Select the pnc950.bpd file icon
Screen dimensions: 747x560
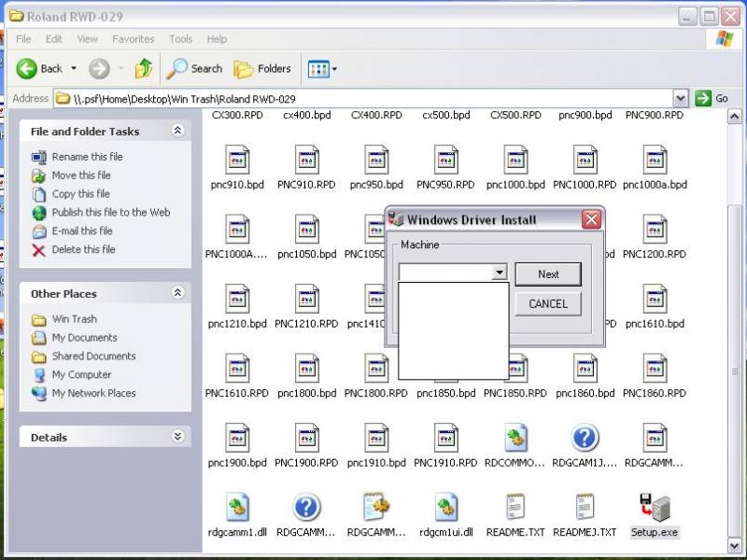[376, 160]
